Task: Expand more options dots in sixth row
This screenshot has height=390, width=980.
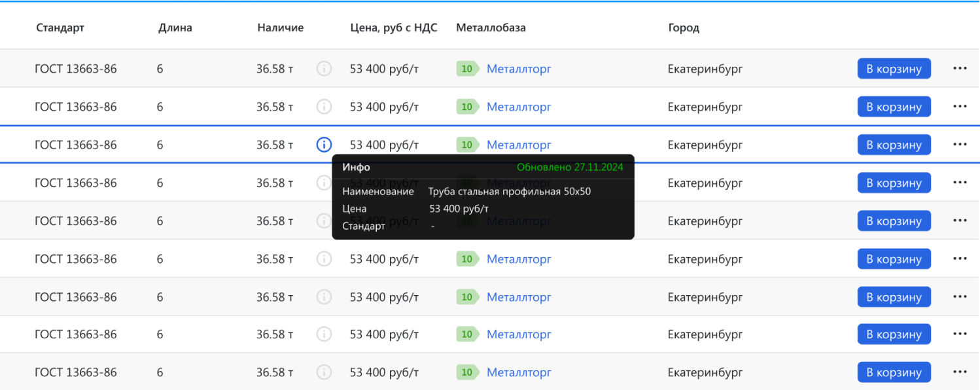Action: click(x=960, y=258)
